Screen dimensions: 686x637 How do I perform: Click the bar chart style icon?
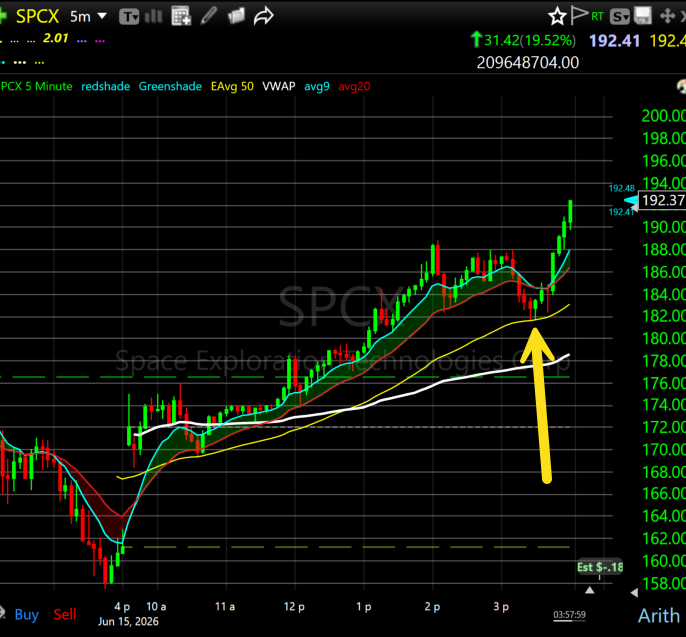point(153,17)
